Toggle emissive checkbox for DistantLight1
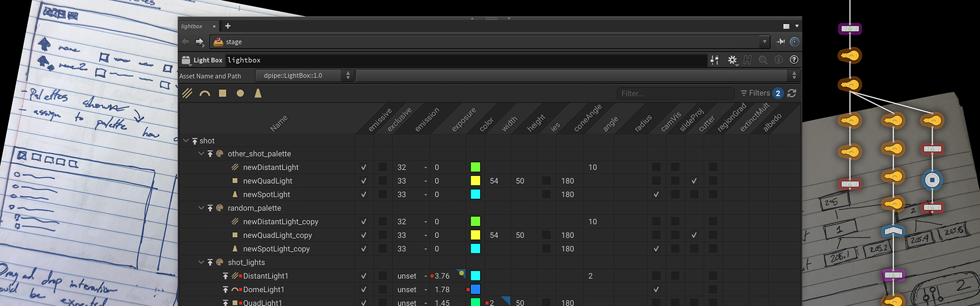 coord(363,276)
